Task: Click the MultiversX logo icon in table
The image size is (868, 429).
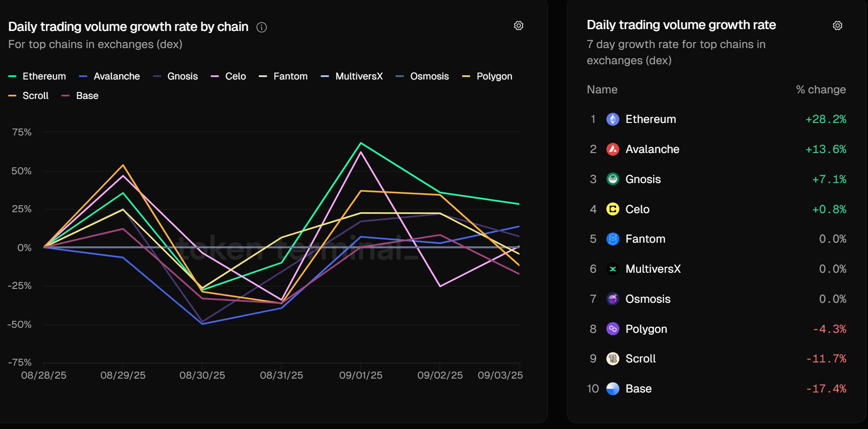Action: (x=612, y=269)
